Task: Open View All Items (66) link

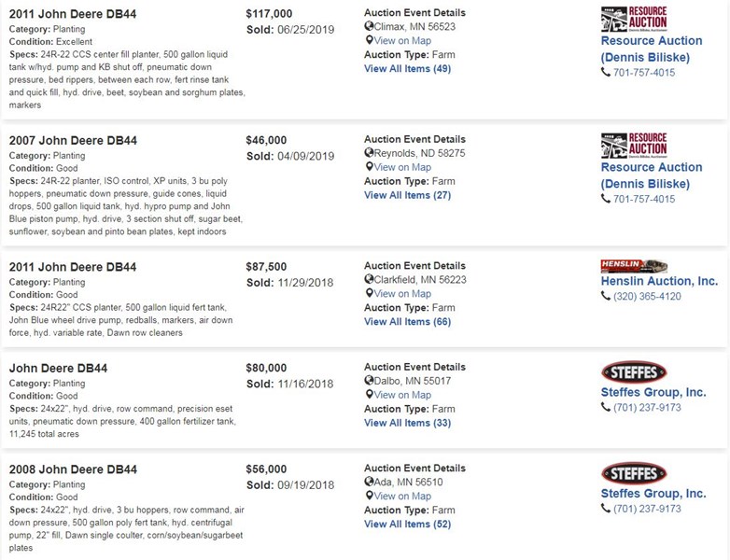Action: 407,322
